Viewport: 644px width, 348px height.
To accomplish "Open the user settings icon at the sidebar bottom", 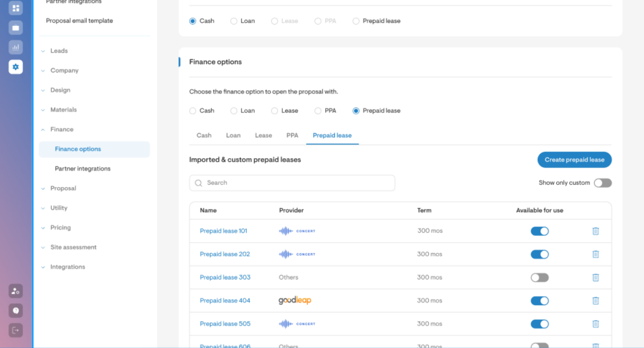I will click(16, 291).
